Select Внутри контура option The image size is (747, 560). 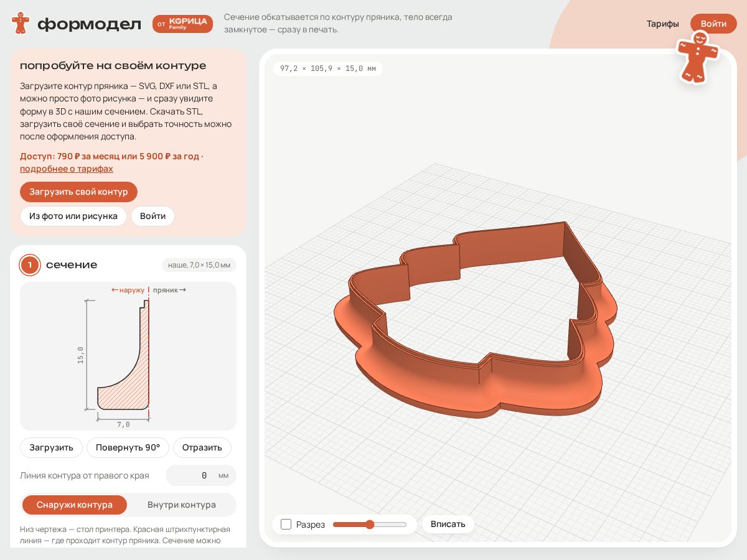pyautogui.click(x=182, y=505)
